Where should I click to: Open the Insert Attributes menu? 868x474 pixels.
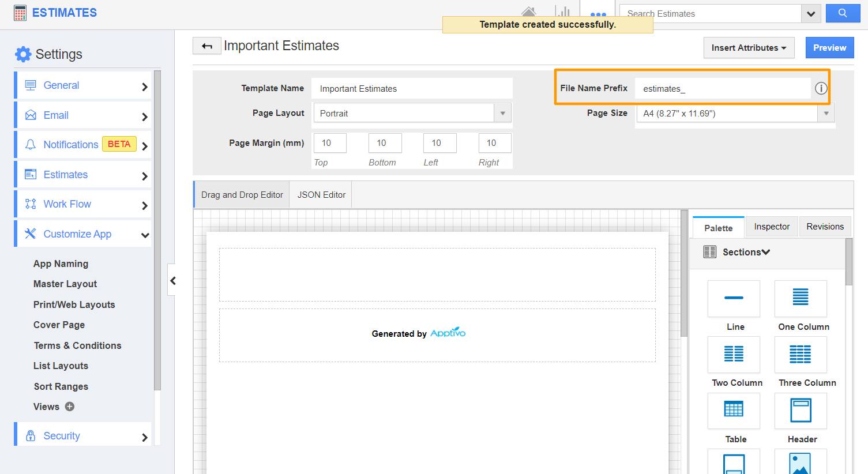(749, 47)
